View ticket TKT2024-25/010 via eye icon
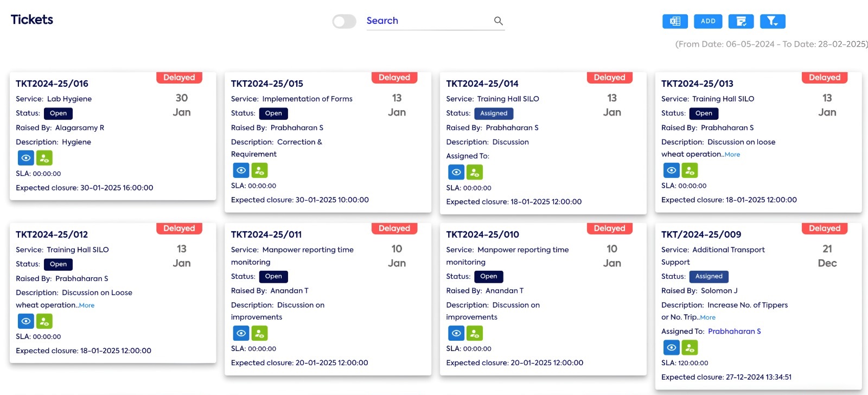Screen dimensions: 868x395 click(x=456, y=333)
